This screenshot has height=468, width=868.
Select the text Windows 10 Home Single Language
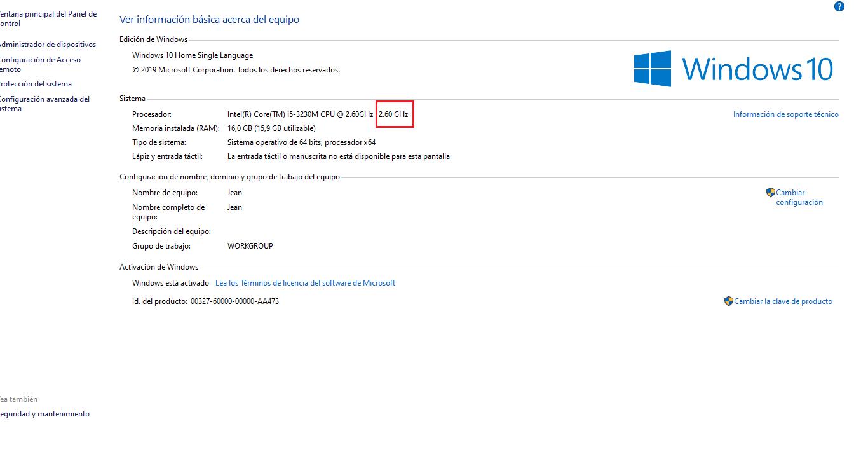point(193,55)
